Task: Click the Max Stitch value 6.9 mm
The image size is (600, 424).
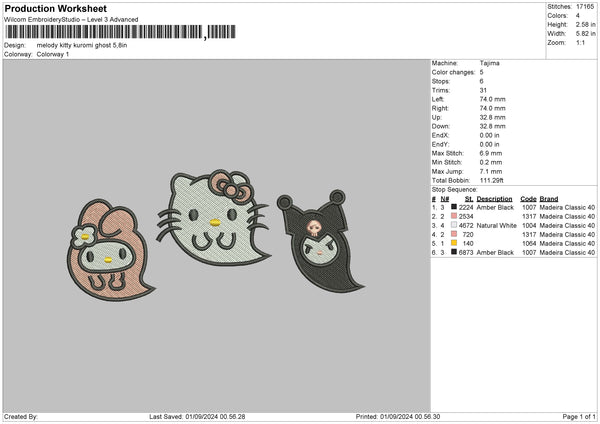Action: pos(491,153)
